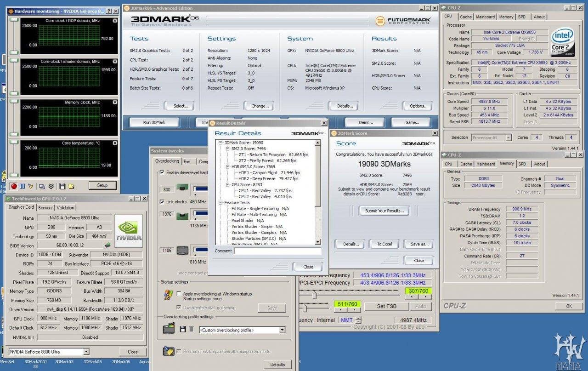Click the BIOS save chip icon in GPU-Z
Image resolution: width=588 pixels, height=371 pixels.
[x=107, y=245]
